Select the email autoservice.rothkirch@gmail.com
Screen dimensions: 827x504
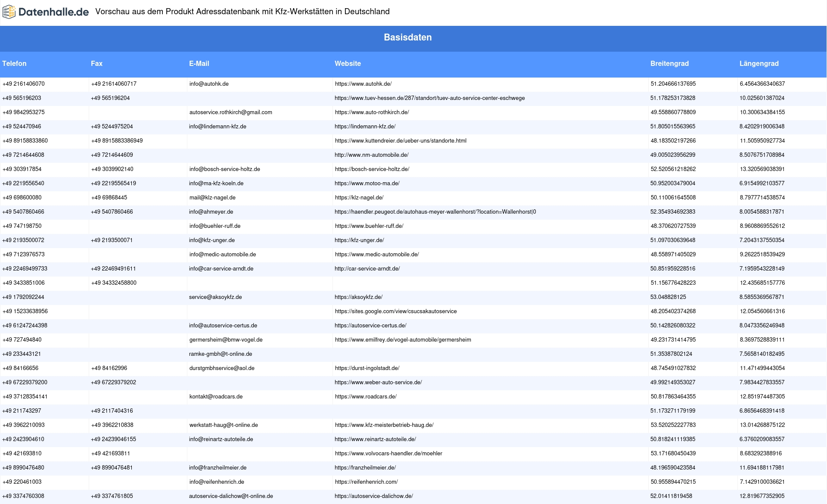[231, 112]
